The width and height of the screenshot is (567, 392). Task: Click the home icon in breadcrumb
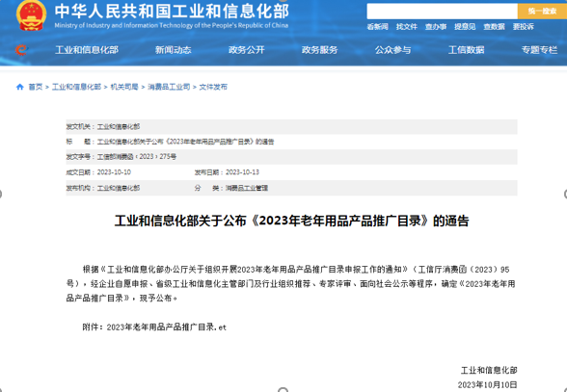tap(20, 87)
